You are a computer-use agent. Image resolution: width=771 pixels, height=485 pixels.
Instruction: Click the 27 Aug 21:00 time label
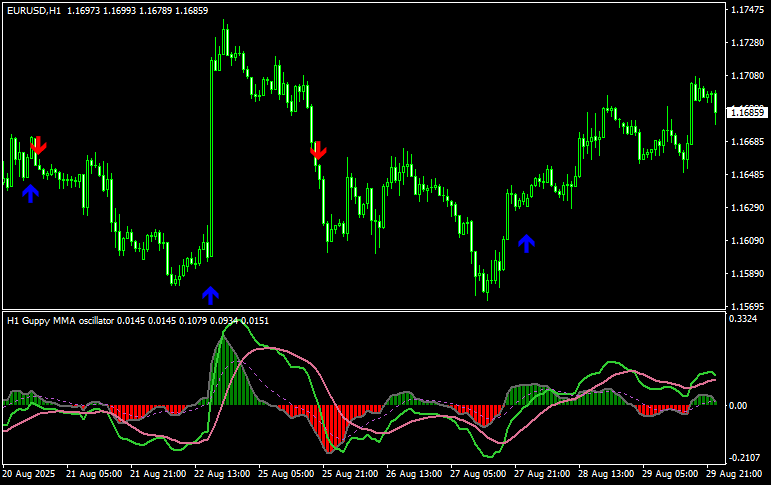tap(541, 474)
